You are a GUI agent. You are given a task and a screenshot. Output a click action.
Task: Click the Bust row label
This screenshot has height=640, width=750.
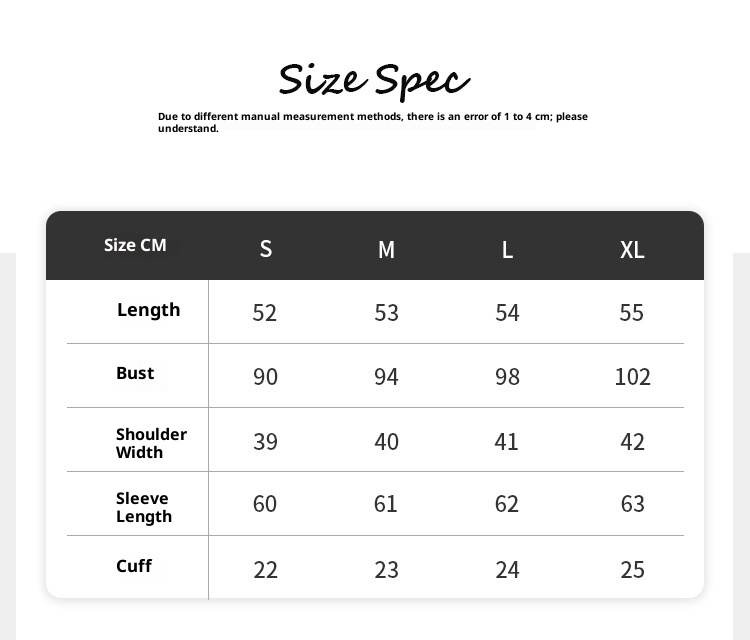coord(135,373)
